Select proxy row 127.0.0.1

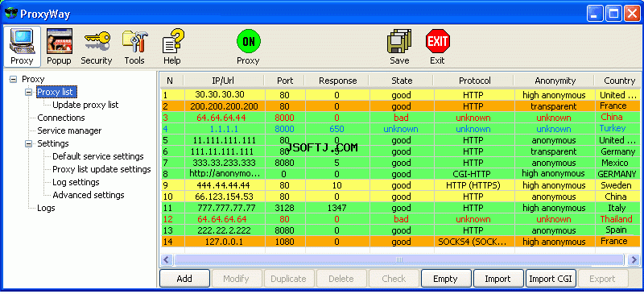click(x=400, y=242)
